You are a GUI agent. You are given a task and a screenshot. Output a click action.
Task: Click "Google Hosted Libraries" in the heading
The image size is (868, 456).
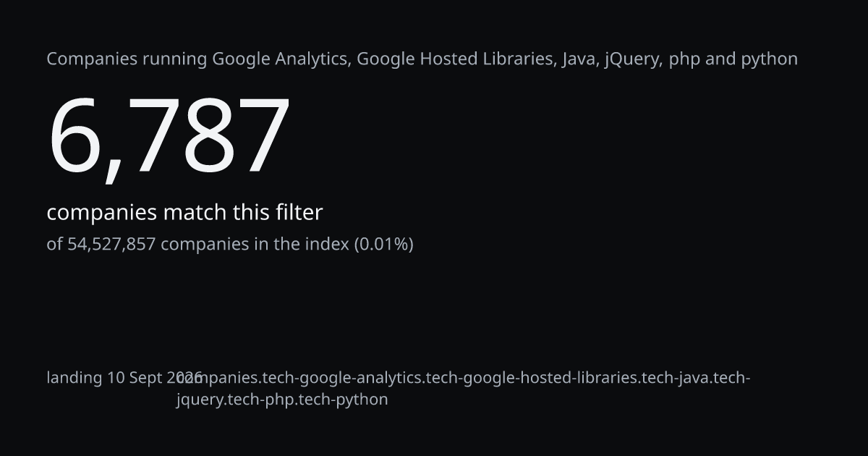(x=456, y=59)
